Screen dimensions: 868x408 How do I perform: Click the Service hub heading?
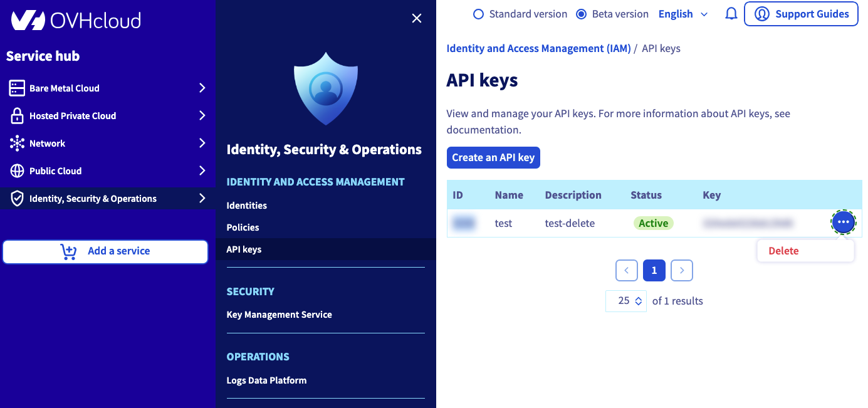(43, 56)
